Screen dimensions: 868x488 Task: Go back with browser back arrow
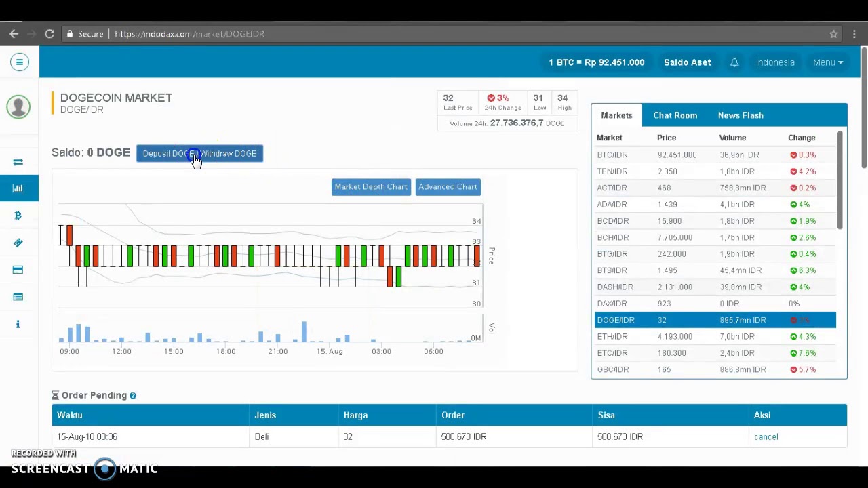pos(14,34)
